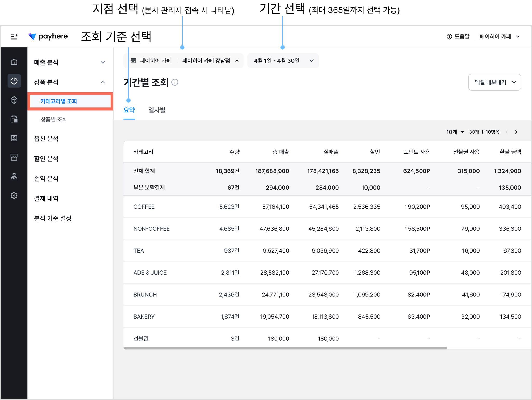
Task: Open the settings gear icon in sidebar
Action: click(14, 195)
